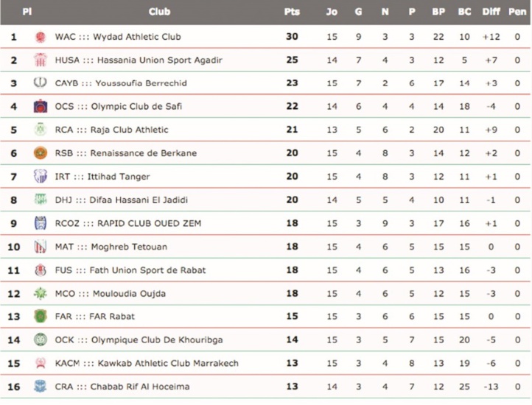The image size is (532, 405).
Task: Click the Olympic Club de Safi badge
Action: point(40,107)
